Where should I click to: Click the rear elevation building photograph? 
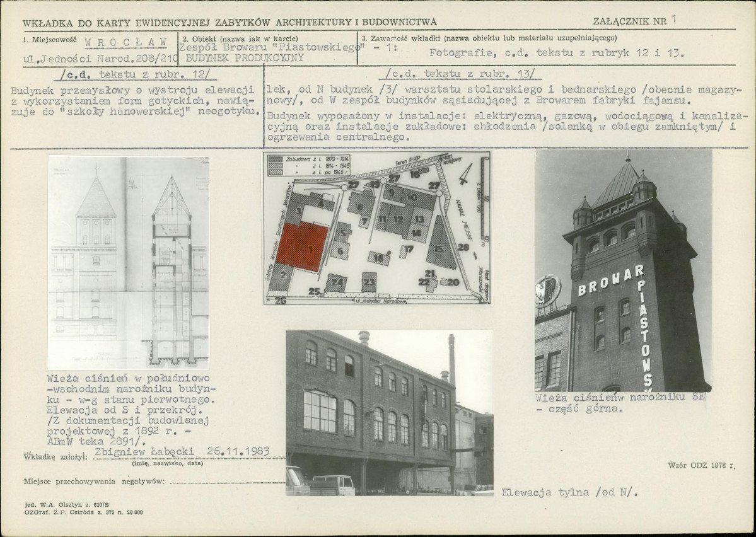pyautogui.click(x=390, y=413)
